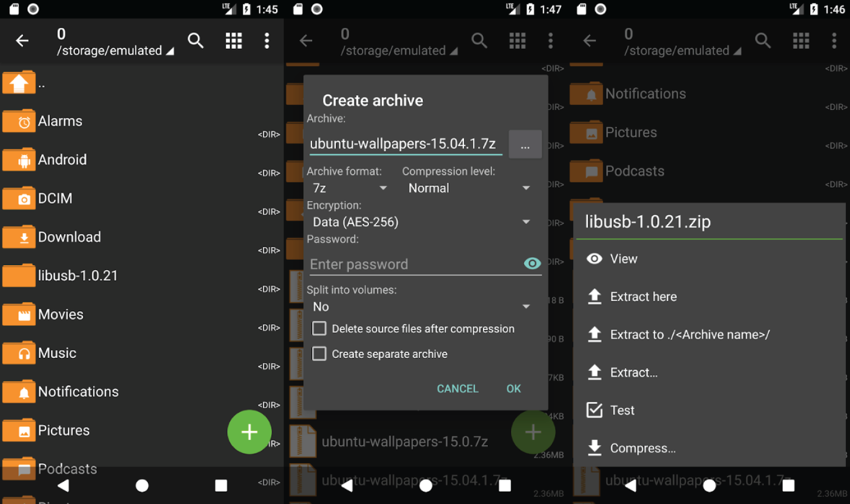Open the Music folder icon

point(19,353)
